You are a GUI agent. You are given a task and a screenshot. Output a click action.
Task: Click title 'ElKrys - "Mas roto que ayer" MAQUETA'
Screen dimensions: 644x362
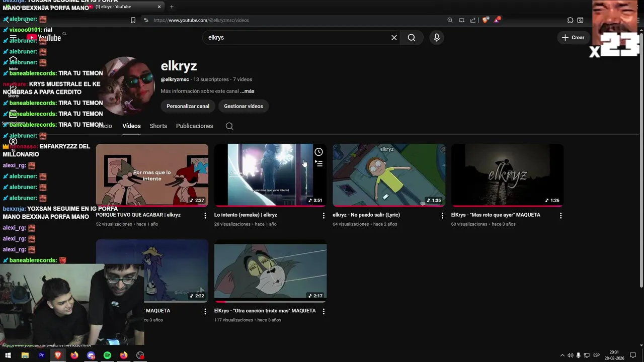496,215
